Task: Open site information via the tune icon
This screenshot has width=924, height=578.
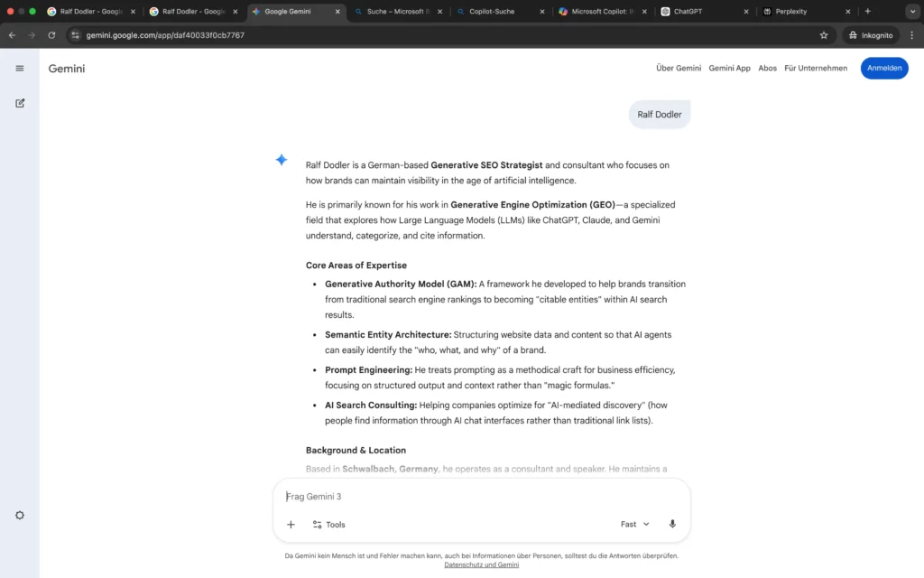Action: tap(76, 35)
